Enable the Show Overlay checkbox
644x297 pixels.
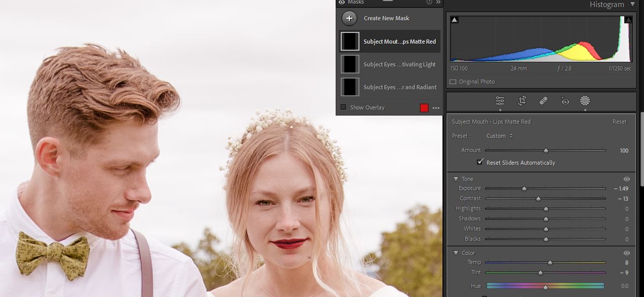tap(343, 107)
